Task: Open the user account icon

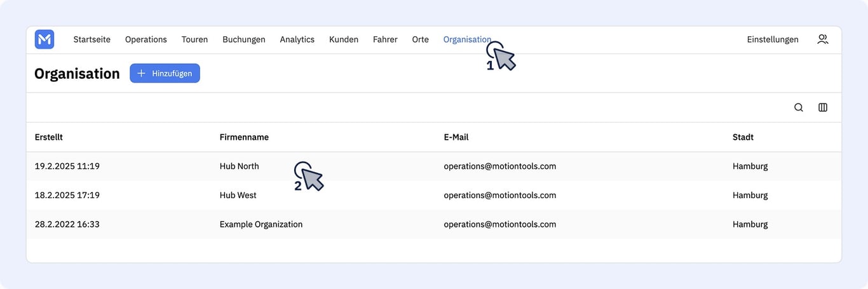Action: pos(823,39)
